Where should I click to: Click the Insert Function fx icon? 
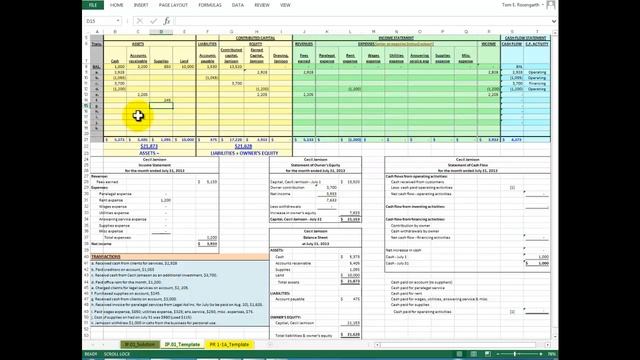point(167,21)
